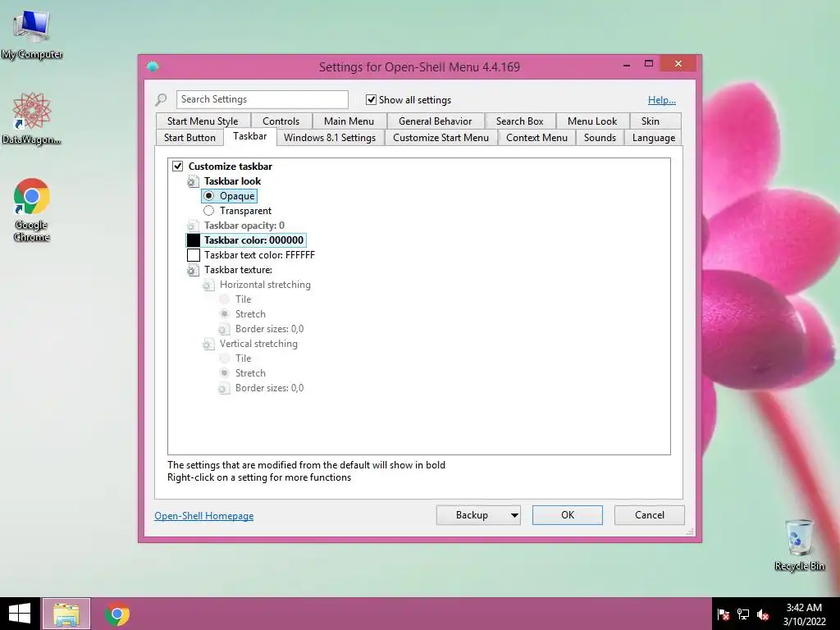Viewport: 840px width, 630px height.
Task: Open the Backup dropdown arrow
Action: coord(514,515)
